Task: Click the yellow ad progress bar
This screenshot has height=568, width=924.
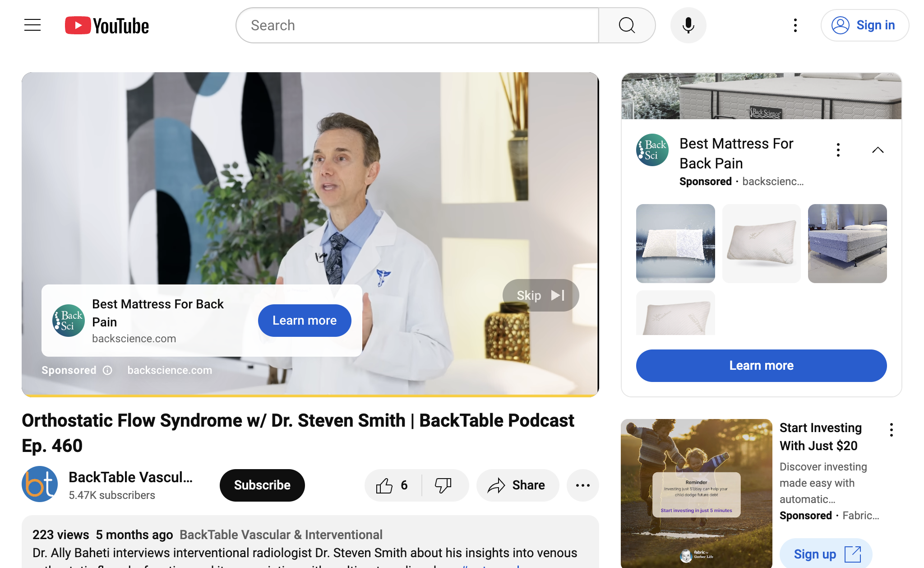Action: (x=310, y=396)
